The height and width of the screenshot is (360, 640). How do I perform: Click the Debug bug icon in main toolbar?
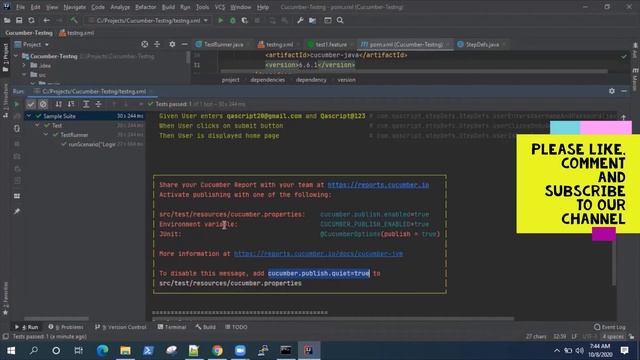[233, 20]
